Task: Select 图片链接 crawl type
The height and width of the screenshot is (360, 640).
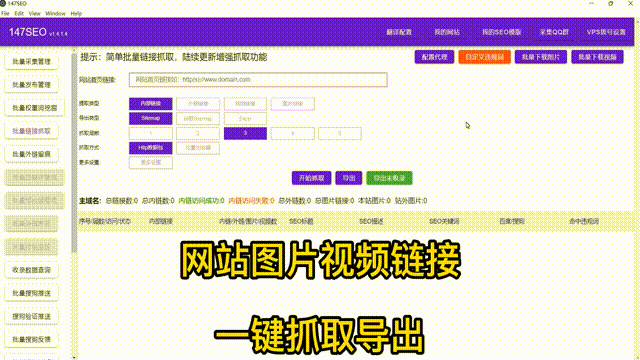Action: [x=293, y=104]
